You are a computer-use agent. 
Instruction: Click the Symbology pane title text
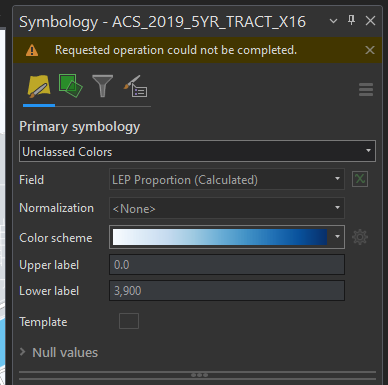point(162,22)
